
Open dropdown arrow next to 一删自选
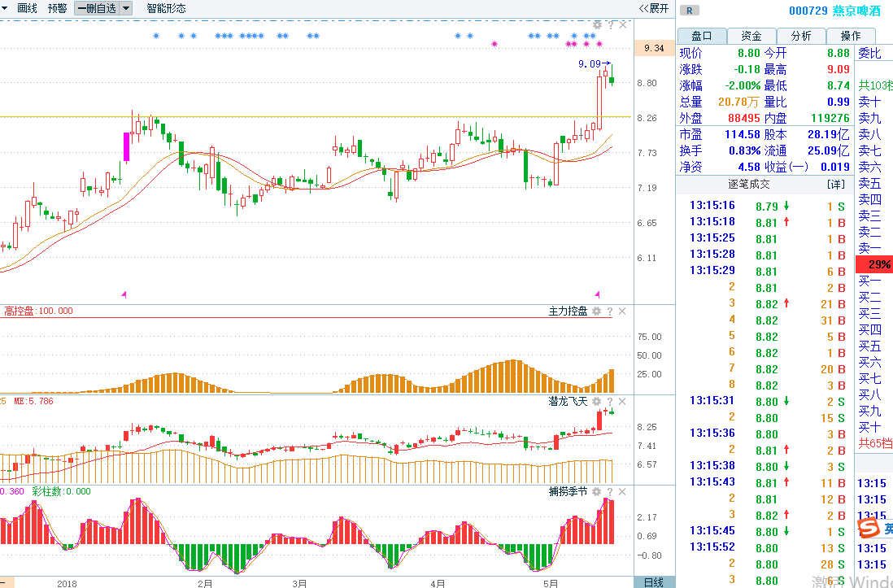point(126,8)
